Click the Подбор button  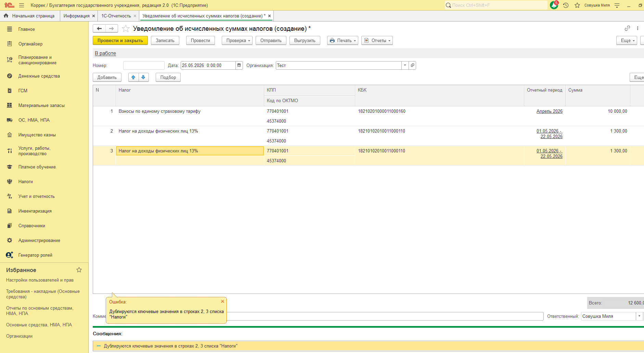point(168,77)
